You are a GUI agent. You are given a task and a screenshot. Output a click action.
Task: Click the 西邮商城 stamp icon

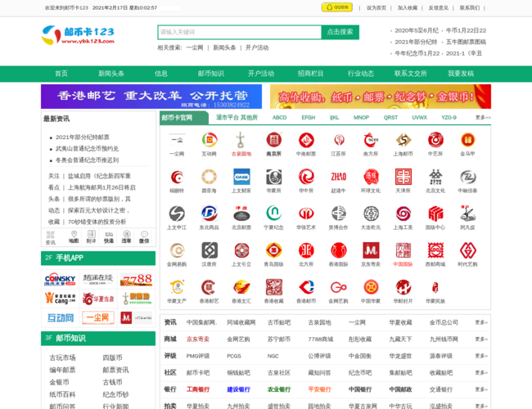coord(435,250)
